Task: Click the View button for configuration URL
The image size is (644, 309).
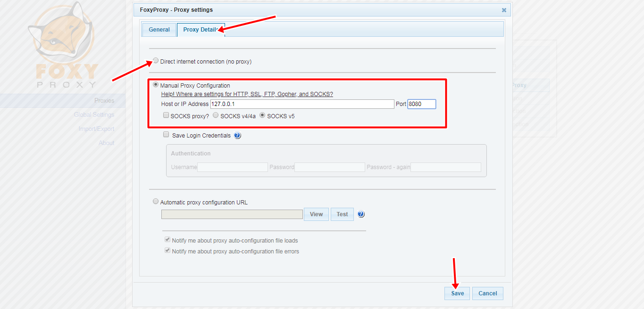Action: pyautogui.click(x=316, y=214)
